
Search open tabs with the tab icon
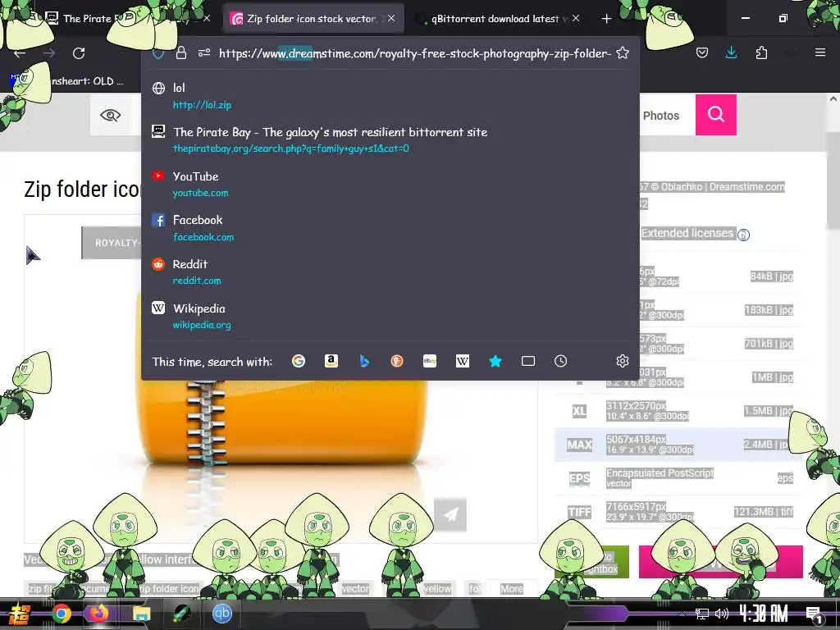[528, 361]
